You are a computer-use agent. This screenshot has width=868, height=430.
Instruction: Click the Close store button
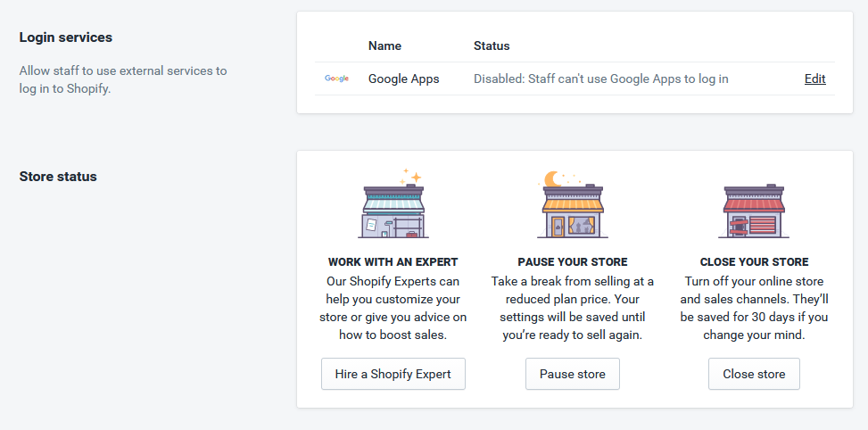[x=754, y=374]
